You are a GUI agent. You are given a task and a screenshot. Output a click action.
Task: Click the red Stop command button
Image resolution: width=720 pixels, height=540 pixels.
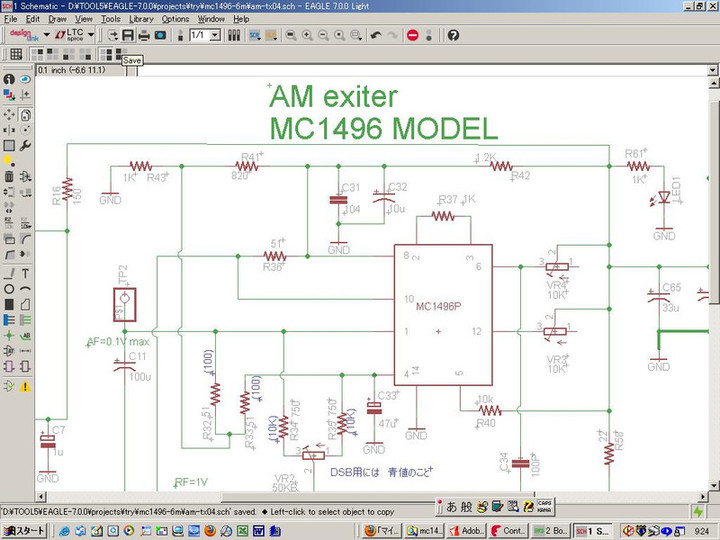click(x=413, y=35)
